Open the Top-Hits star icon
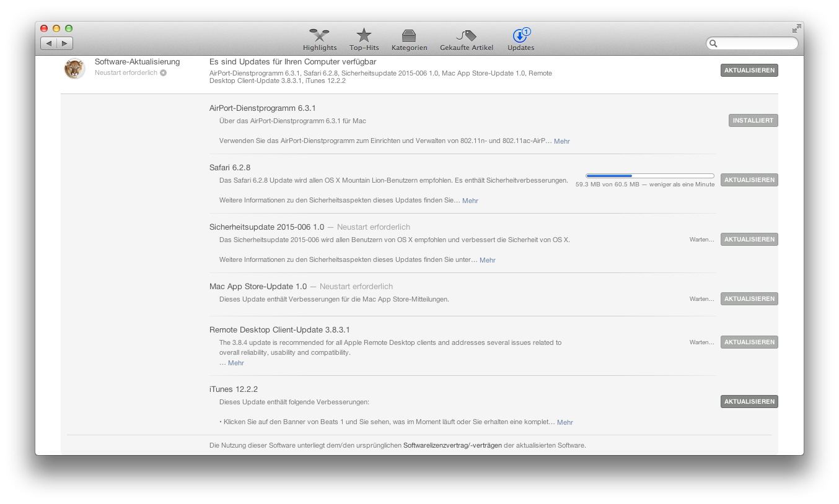The image size is (839, 504). pyautogui.click(x=364, y=35)
